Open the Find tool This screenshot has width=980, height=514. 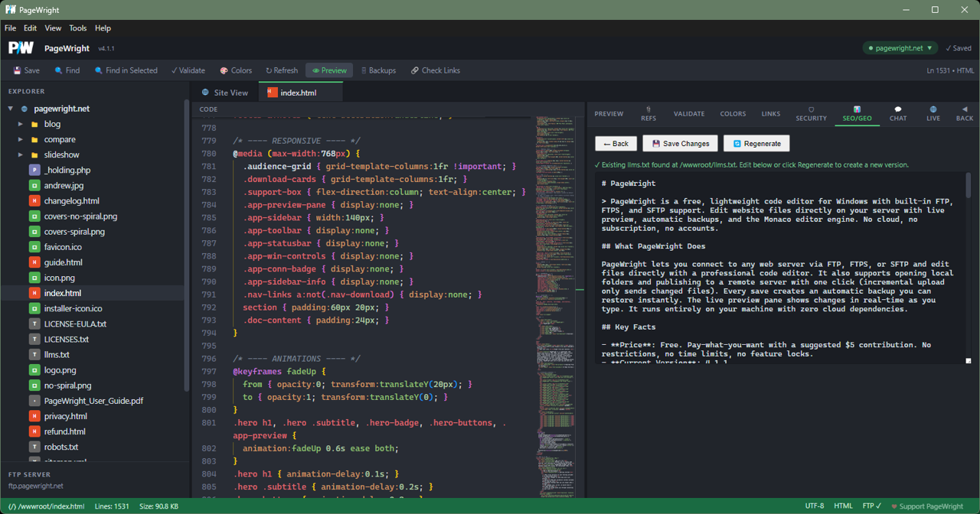click(x=67, y=70)
